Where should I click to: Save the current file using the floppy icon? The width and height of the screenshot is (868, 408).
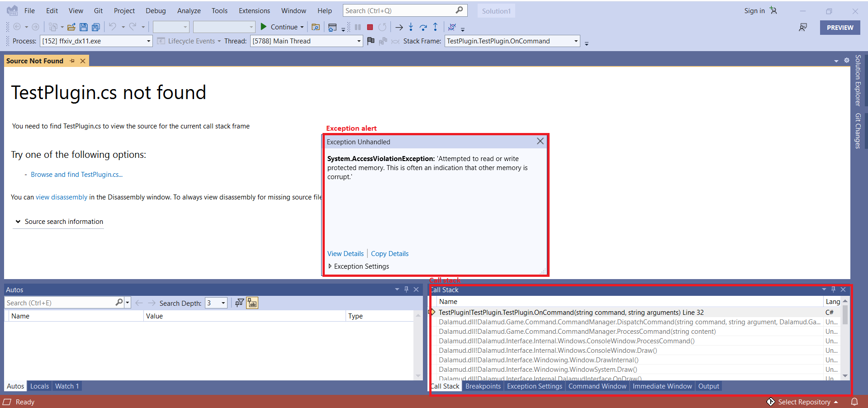(x=84, y=27)
